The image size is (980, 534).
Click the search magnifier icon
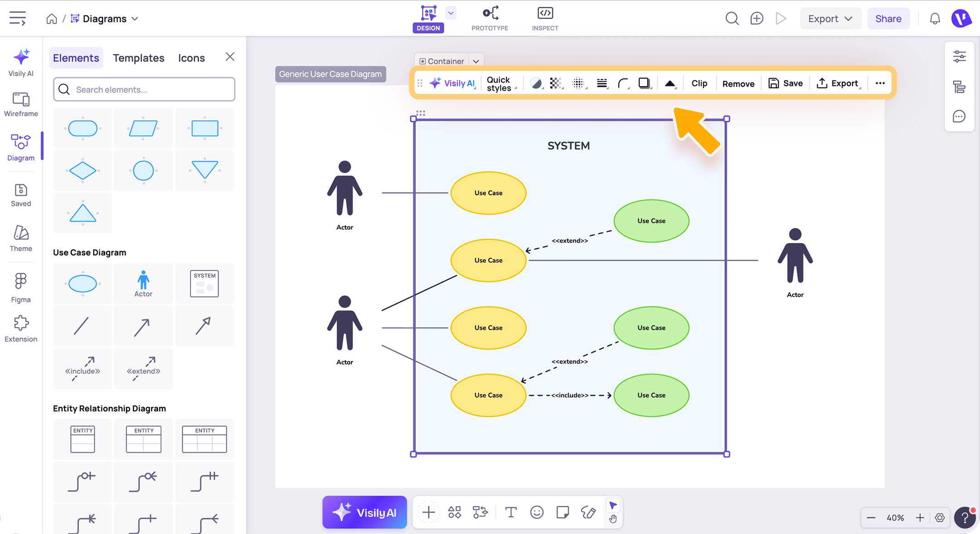732,19
